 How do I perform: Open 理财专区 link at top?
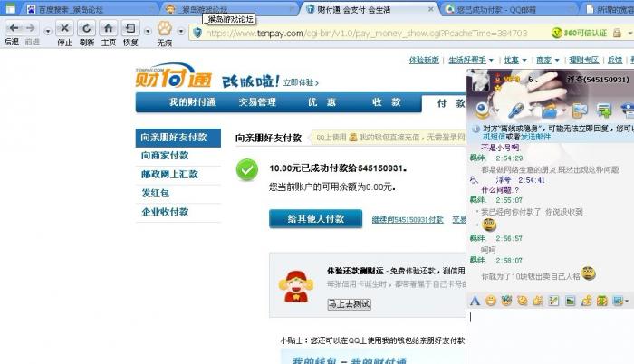tap(584, 61)
